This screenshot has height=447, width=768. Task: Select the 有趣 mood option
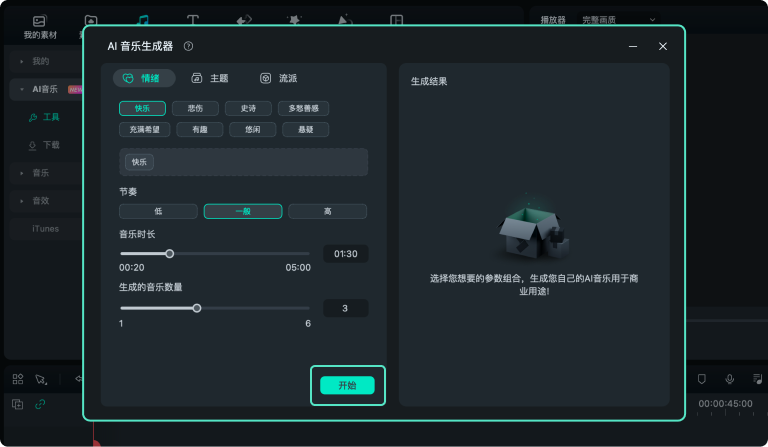199,129
